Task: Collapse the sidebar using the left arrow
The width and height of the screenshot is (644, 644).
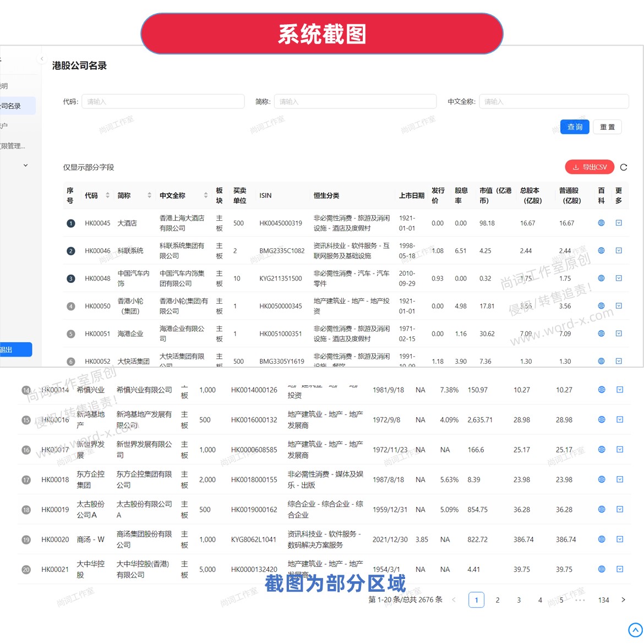Action: point(42,59)
